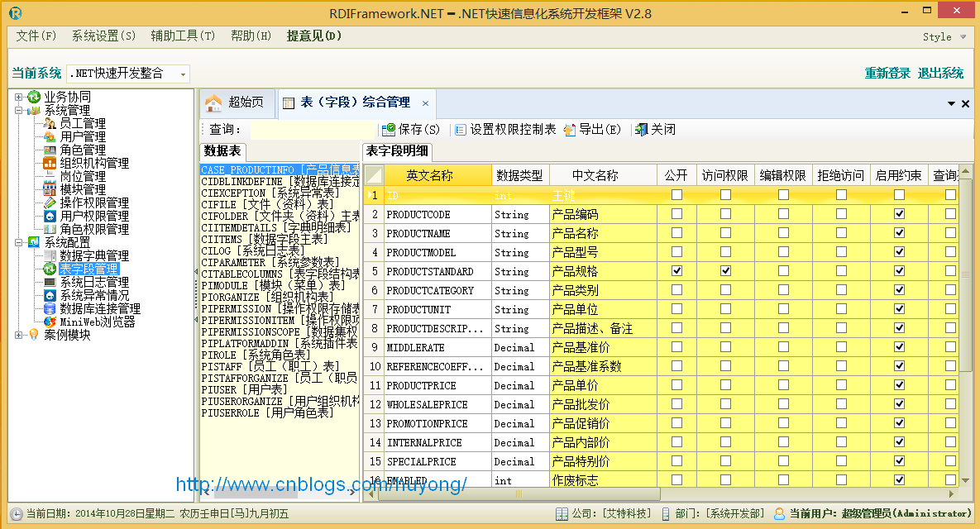Expand the 案例模块 tree node
The width and height of the screenshot is (980, 529).
point(19,335)
